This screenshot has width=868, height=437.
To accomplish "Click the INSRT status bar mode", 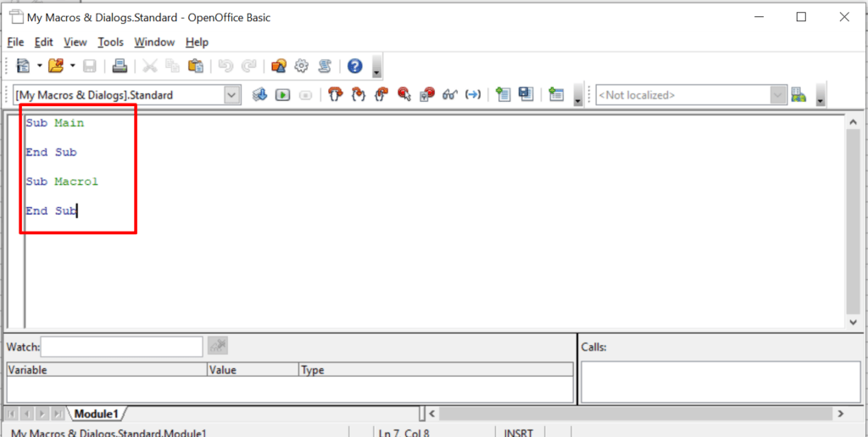I will point(520,432).
